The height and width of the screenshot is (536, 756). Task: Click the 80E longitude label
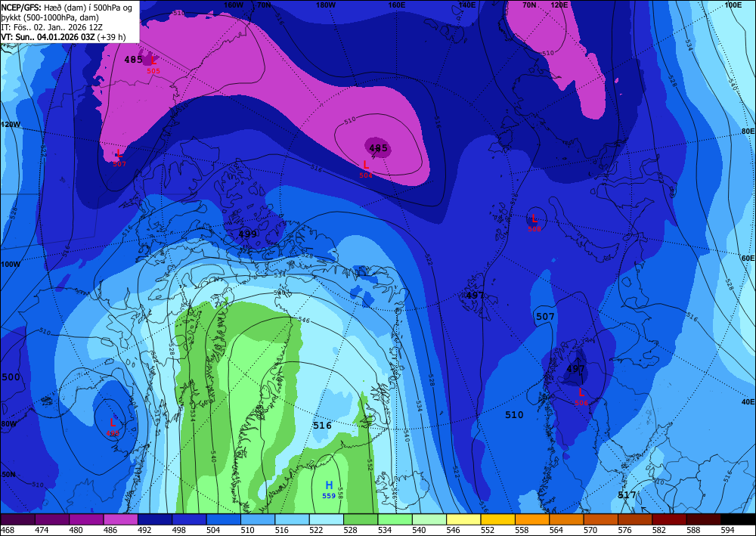(748, 131)
